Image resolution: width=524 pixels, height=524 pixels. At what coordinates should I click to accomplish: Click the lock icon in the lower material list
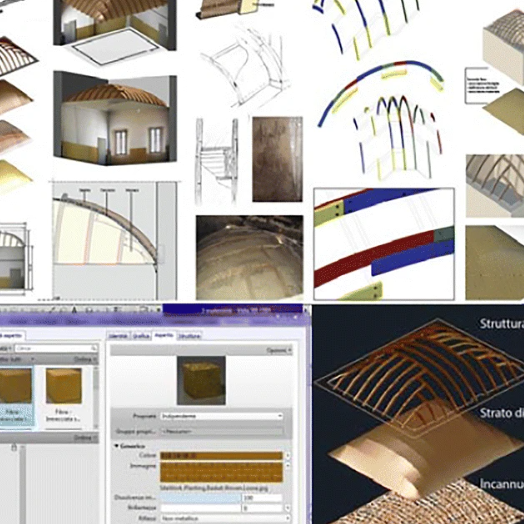pos(14,447)
